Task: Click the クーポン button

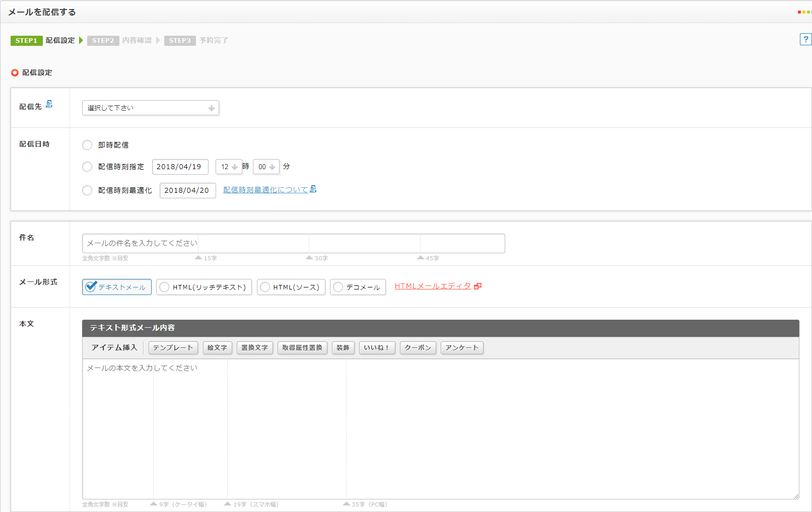Action: click(x=418, y=348)
